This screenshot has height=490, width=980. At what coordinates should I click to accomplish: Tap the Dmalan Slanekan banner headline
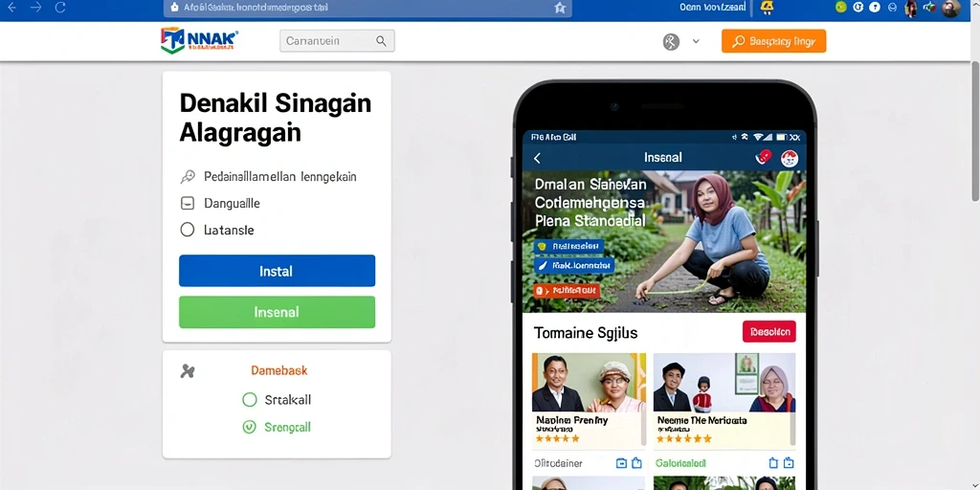[590, 203]
